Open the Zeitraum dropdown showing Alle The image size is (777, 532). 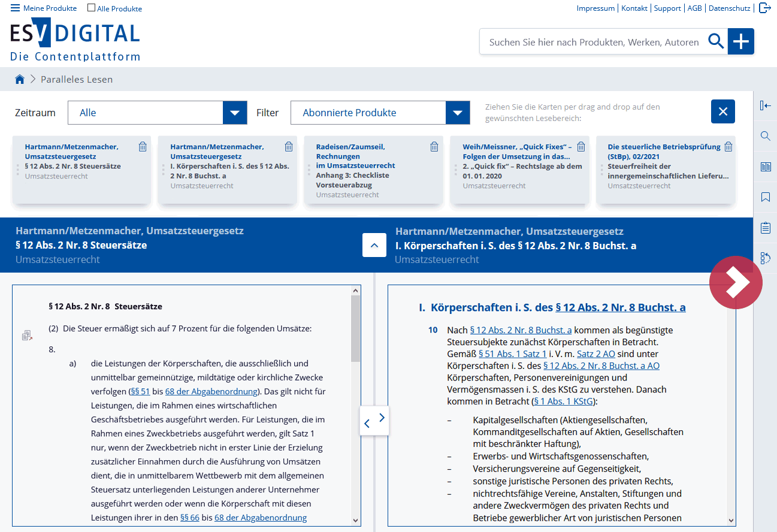click(x=158, y=113)
